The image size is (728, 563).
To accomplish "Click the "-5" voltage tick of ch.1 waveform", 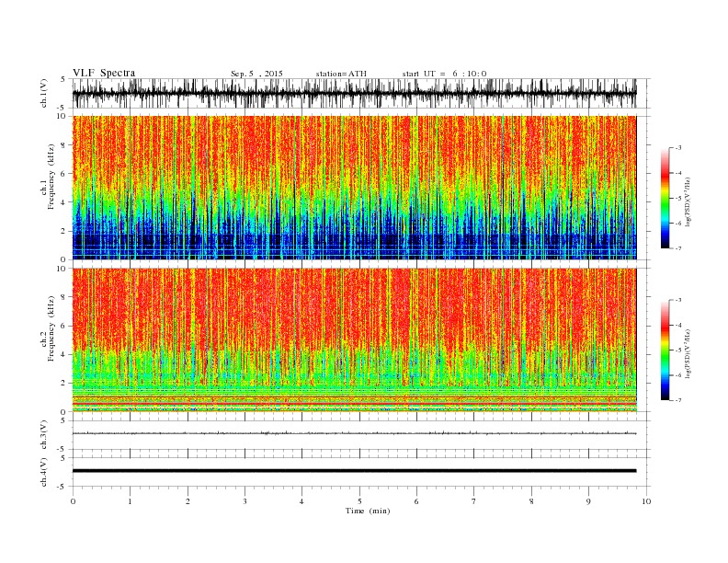I will [63, 108].
